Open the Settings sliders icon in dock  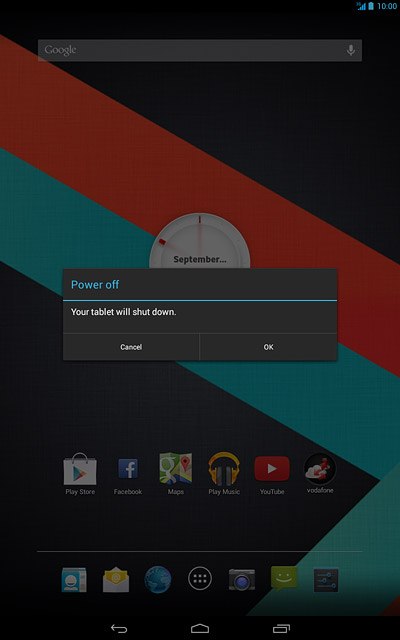coord(326,580)
